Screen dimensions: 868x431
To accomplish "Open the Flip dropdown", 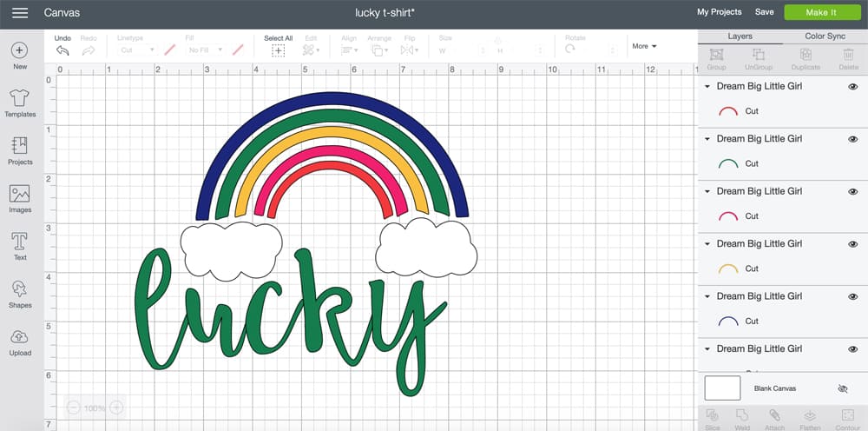I will point(410,50).
